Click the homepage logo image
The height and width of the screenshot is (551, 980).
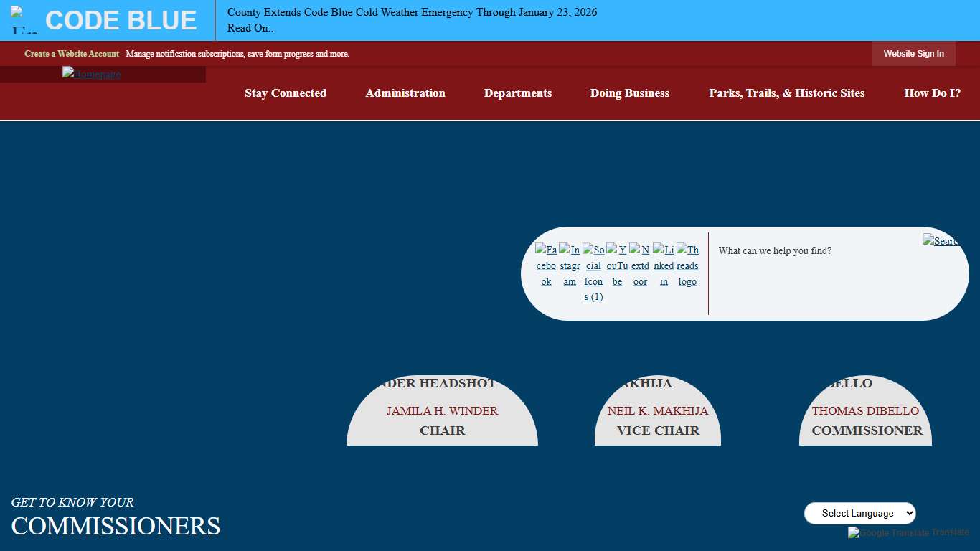tap(91, 74)
